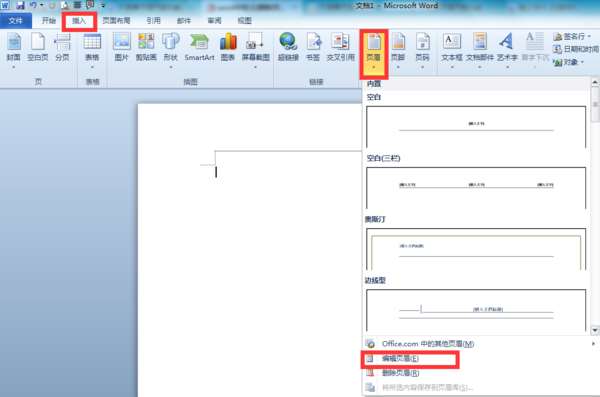This screenshot has height=397, width=600.
Task: Insert a blank page (空白页)
Action: (38, 48)
